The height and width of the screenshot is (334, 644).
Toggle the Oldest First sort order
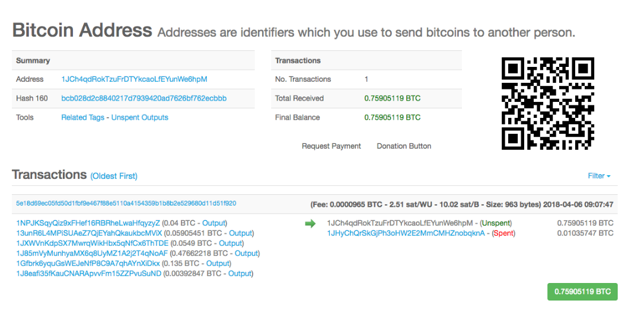click(x=114, y=176)
